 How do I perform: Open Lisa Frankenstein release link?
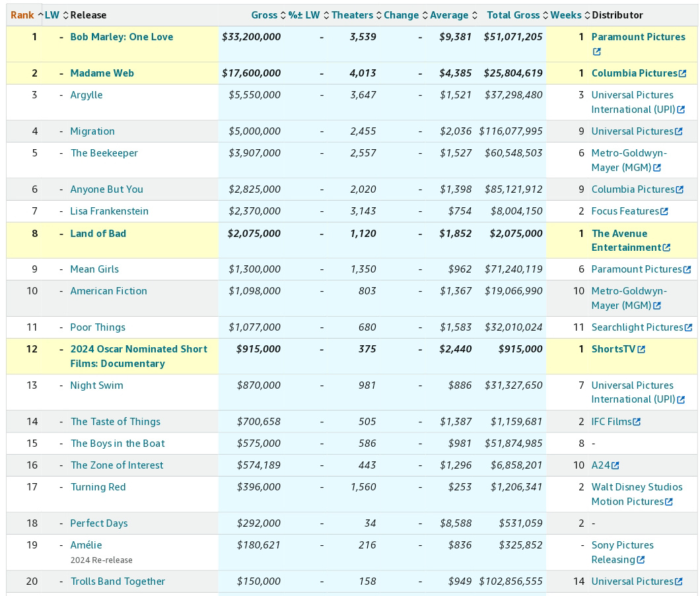[110, 211]
